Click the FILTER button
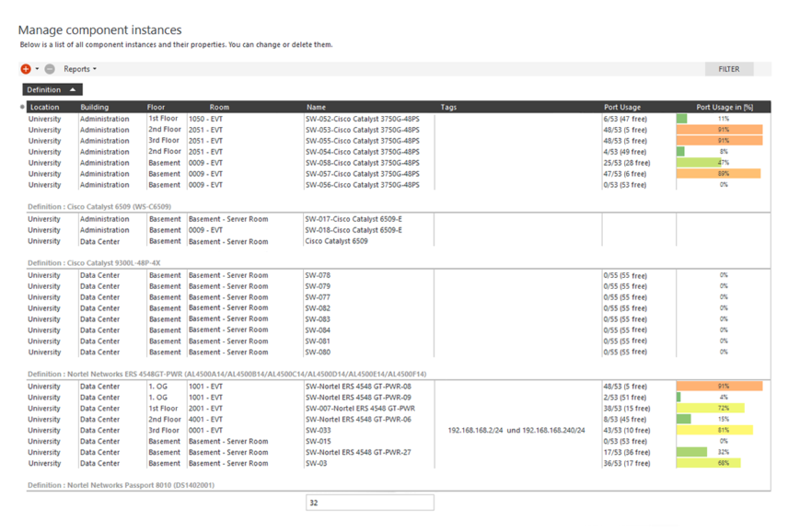 point(729,69)
